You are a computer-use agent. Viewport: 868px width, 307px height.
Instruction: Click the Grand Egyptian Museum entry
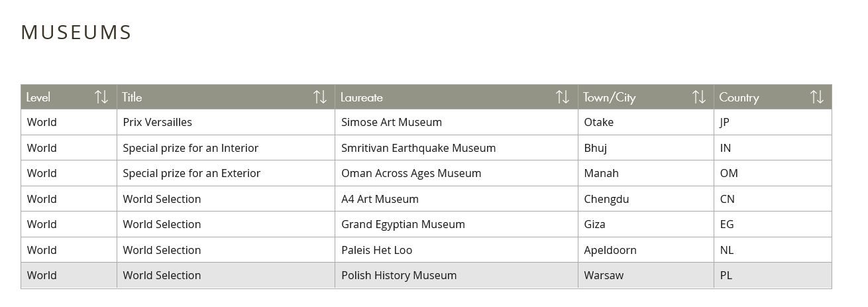pyautogui.click(x=403, y=224)
